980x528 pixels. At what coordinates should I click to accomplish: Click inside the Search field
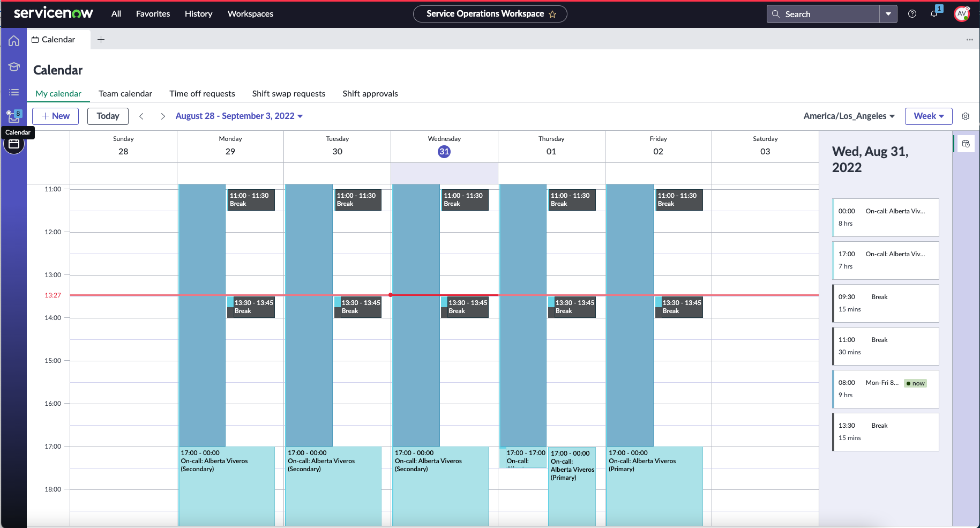825,13
